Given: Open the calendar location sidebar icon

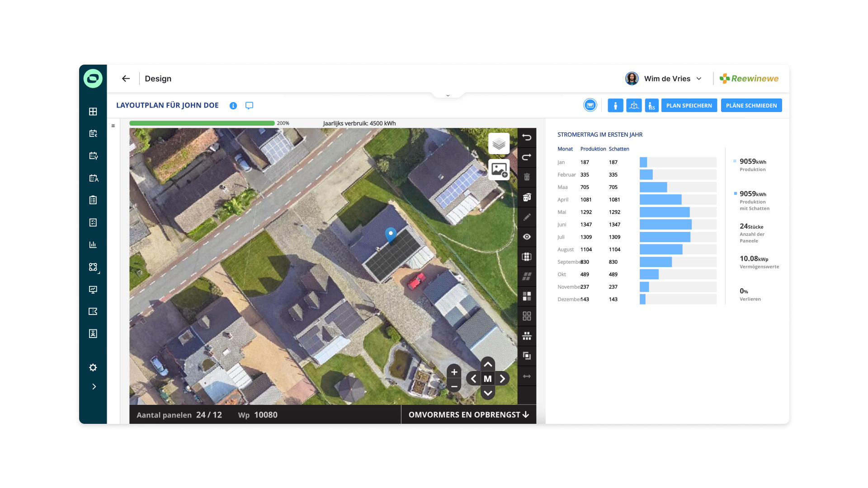Looking at the screenshot, I should 93,156.
